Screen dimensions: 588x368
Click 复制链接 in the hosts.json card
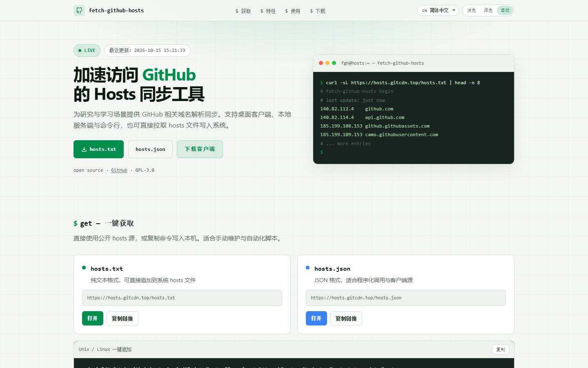click(x=346, y=319)
